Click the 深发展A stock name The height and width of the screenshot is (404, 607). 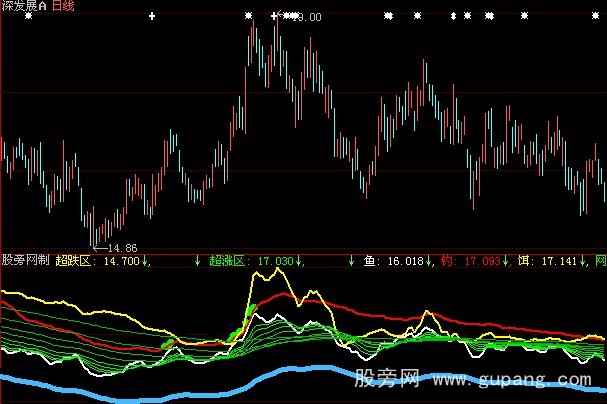[25, 6]
